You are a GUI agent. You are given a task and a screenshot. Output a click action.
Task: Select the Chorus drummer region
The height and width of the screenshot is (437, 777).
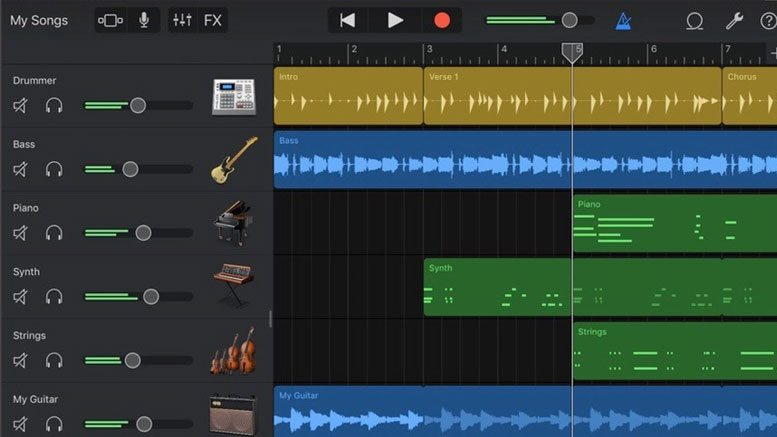tap(750, 96)
